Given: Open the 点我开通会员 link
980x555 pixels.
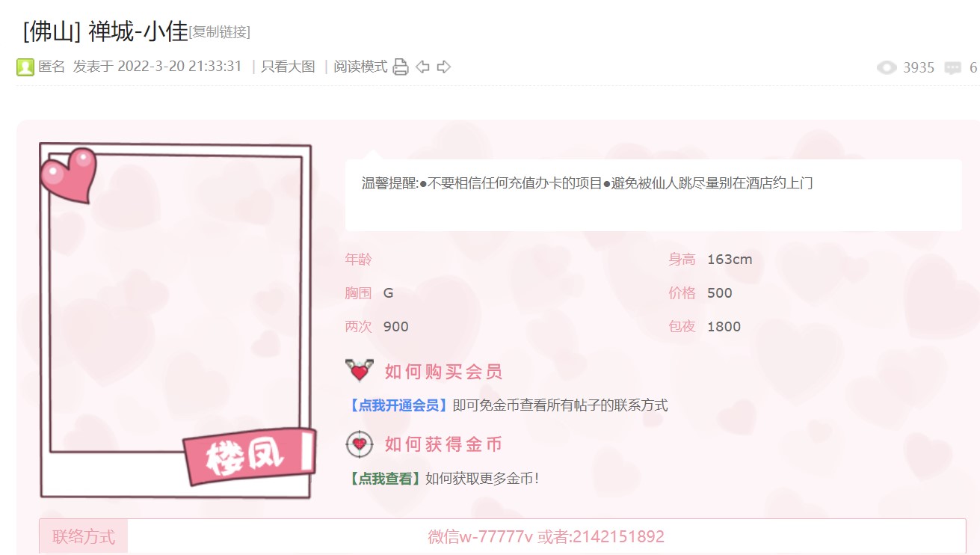Looking at the screenshot, I should (398, 405).
